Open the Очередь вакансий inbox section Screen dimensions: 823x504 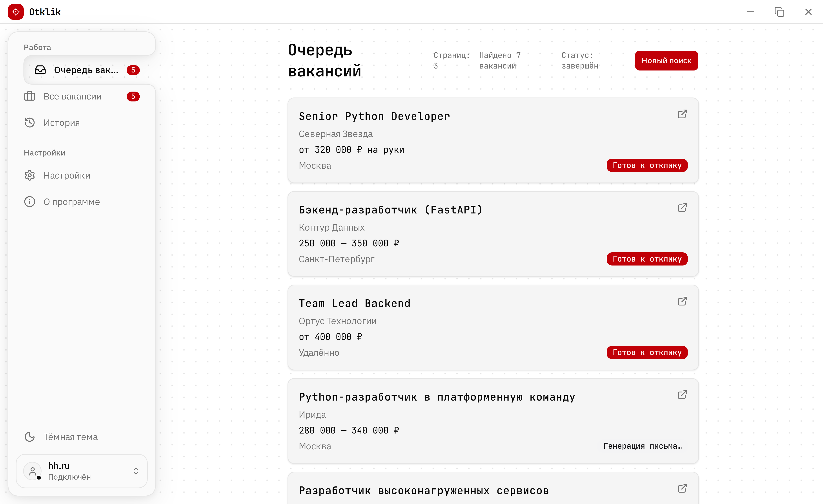click(87, 70)
